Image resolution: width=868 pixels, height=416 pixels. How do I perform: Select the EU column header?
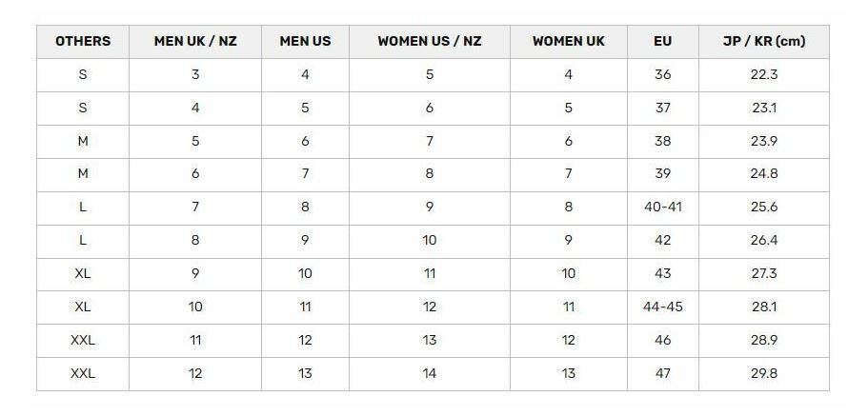[x=662, y=42]
